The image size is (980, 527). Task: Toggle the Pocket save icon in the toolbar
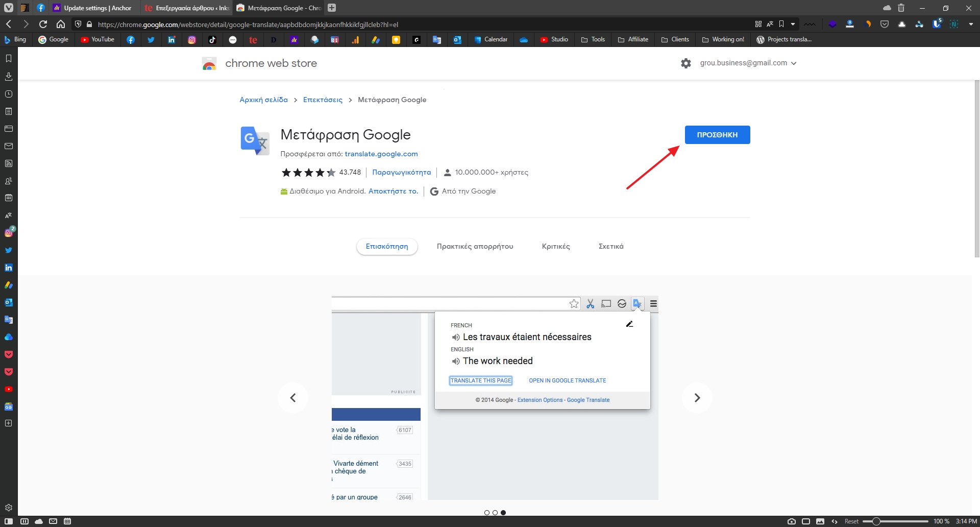886,24
